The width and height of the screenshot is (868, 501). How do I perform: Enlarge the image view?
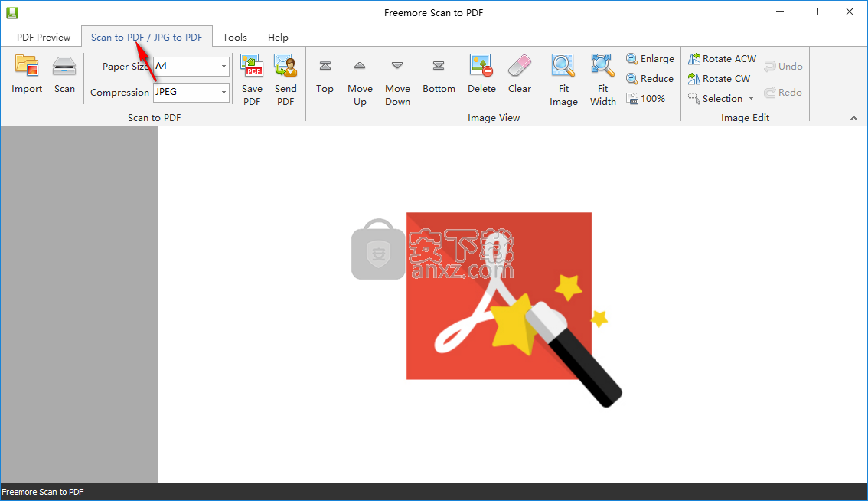pyautogui.click(x=651, y=59)
